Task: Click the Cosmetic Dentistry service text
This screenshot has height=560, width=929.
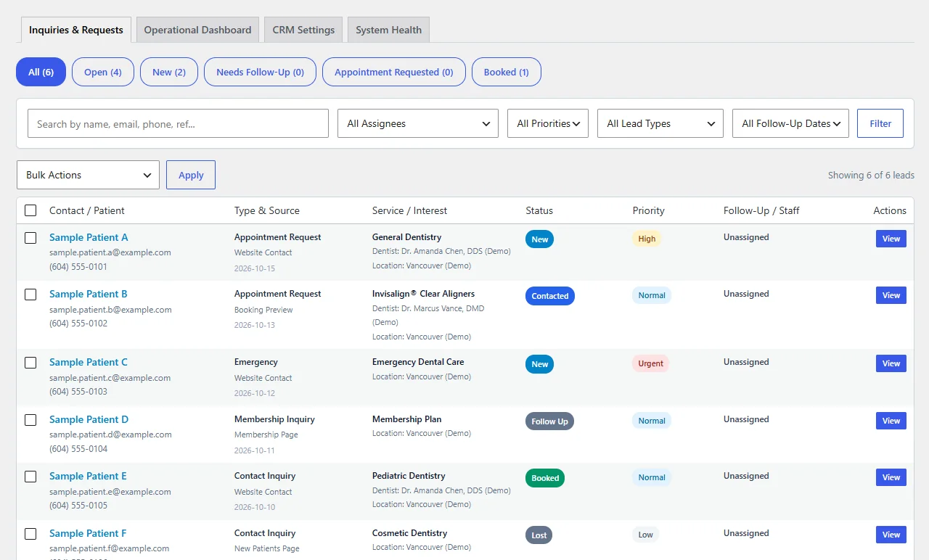Action: point(409,533)
